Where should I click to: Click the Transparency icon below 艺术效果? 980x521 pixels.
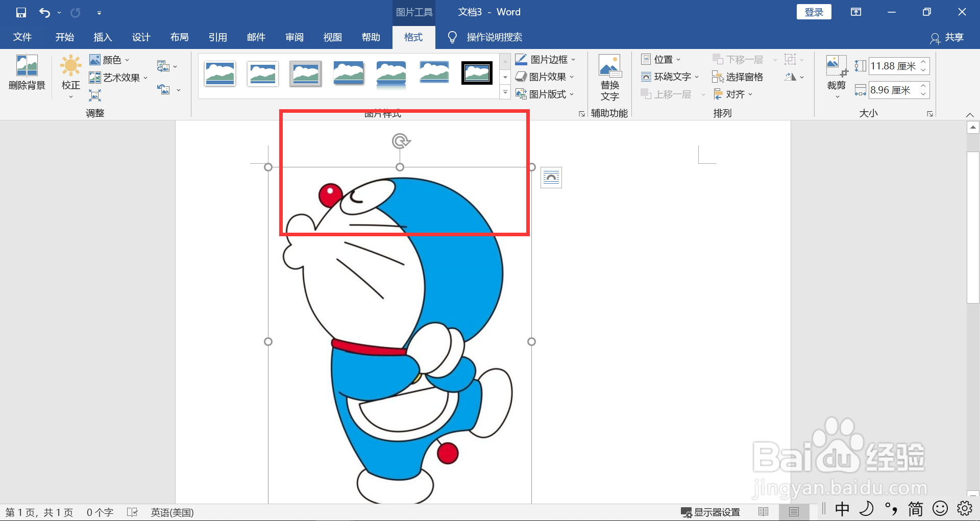click(95, 95)
